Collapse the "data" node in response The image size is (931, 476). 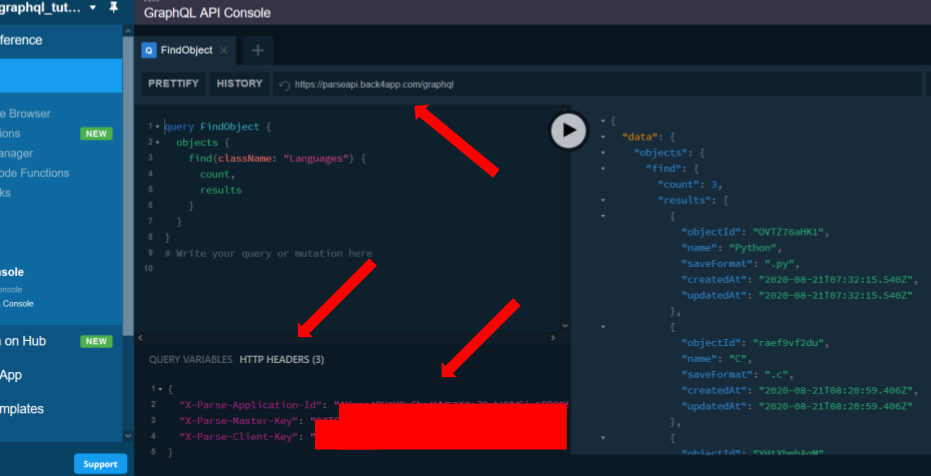(603, 136)
